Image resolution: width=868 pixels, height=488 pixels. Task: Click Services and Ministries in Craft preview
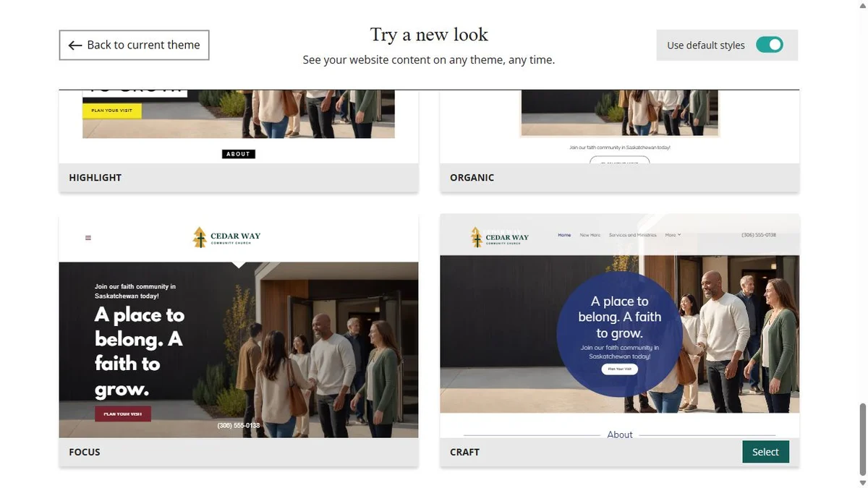(x=632, y=235)
